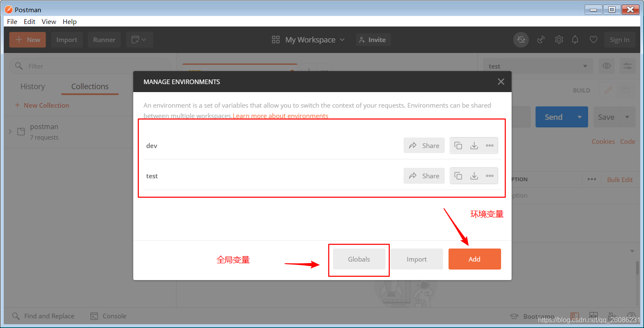Click the sidebar Filter search field
644x328 pixels.
(90, 66)
